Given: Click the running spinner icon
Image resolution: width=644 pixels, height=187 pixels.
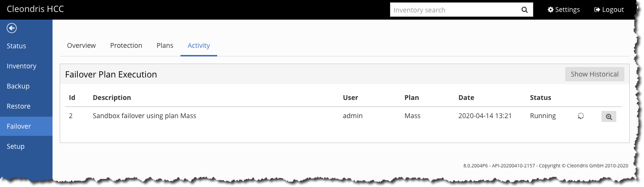Looking at the screenshot, I should tap(581, 116).
